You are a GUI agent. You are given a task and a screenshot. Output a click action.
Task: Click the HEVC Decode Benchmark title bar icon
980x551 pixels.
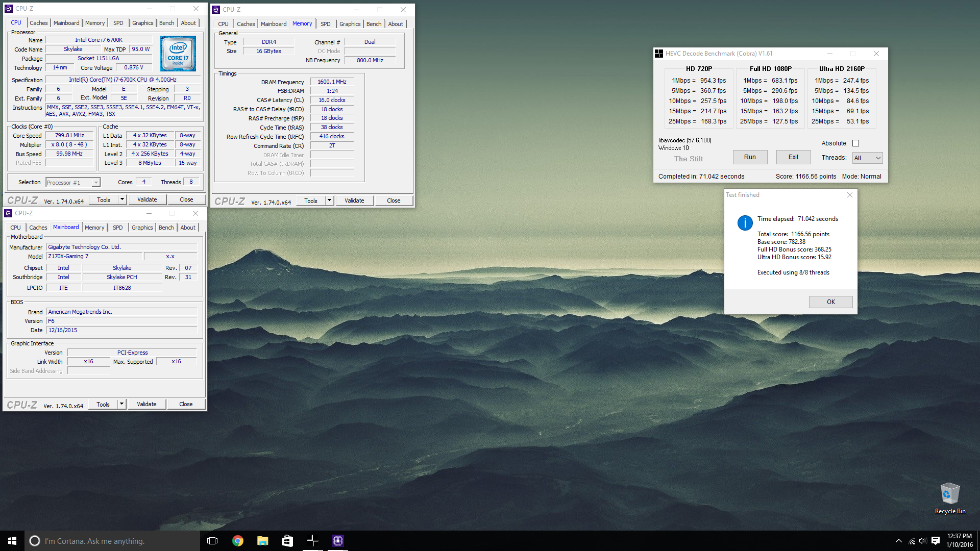[x=659, y=54]
